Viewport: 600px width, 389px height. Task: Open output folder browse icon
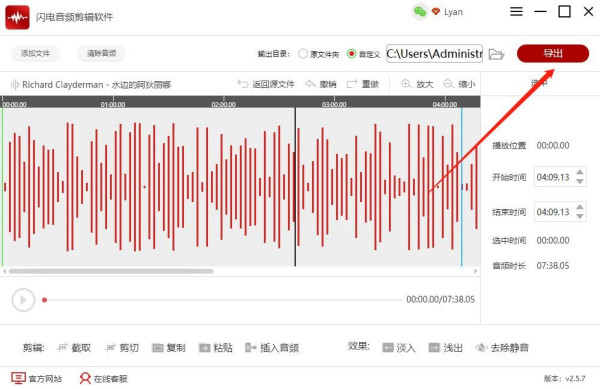point(497,54)
